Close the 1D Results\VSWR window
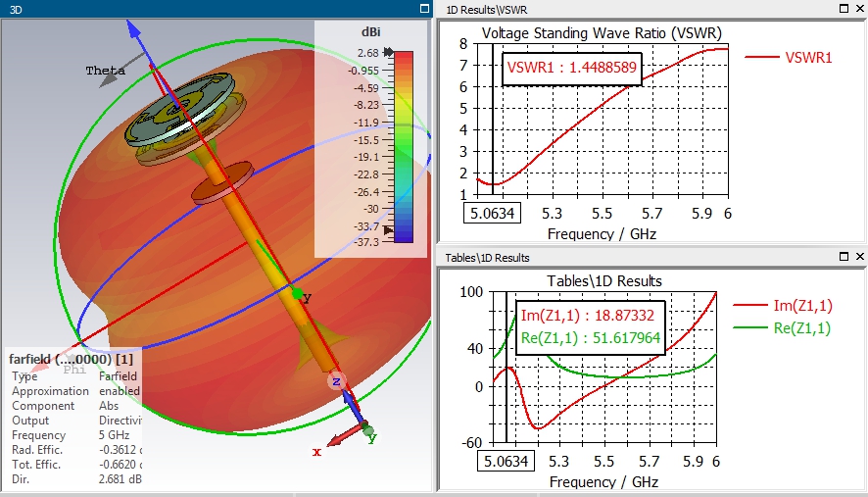The width and height of the screenshot is (868, 497). click(x=860, y=8)
